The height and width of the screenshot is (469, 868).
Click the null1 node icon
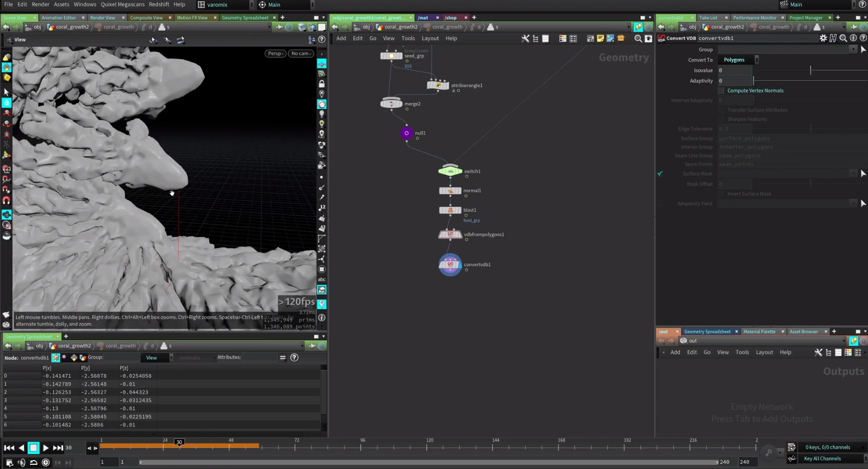pyautogui.click(x=406, y=133)
